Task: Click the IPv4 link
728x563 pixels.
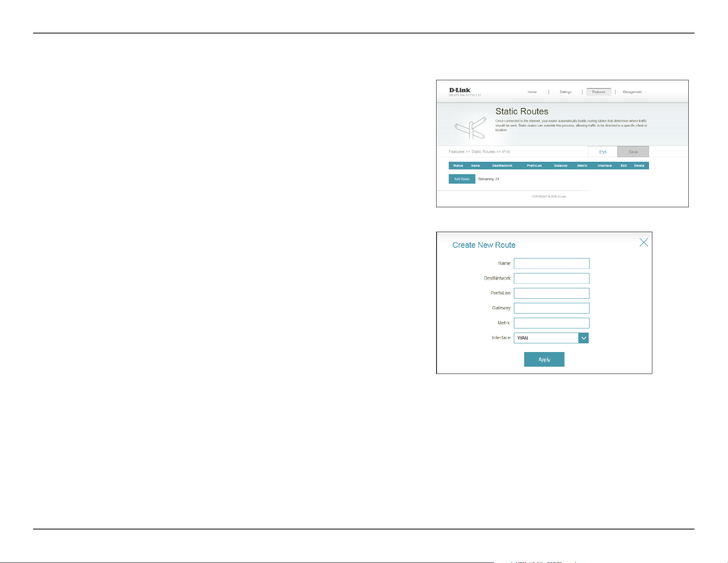Action: pos(603,152)
